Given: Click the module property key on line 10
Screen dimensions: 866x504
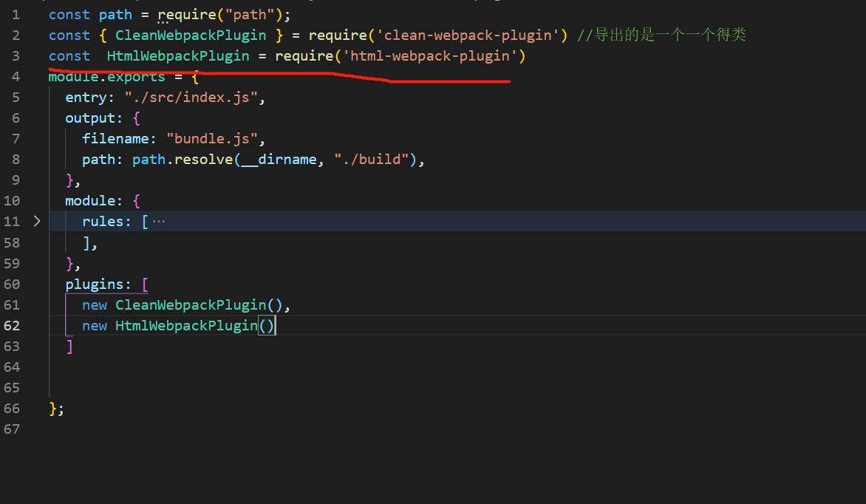Looking at the screenshot, I should click(x=91, y=201).
